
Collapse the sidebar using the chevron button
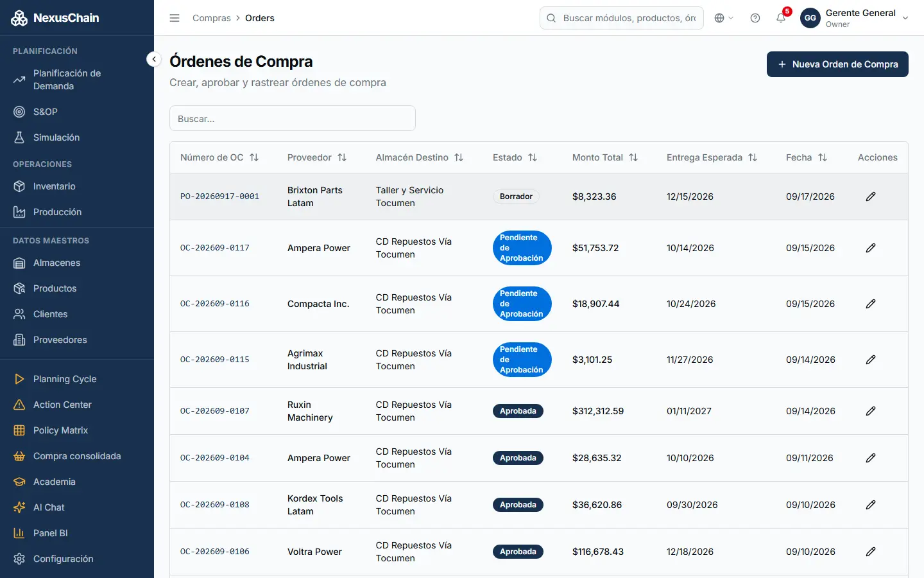click(154, 59)
